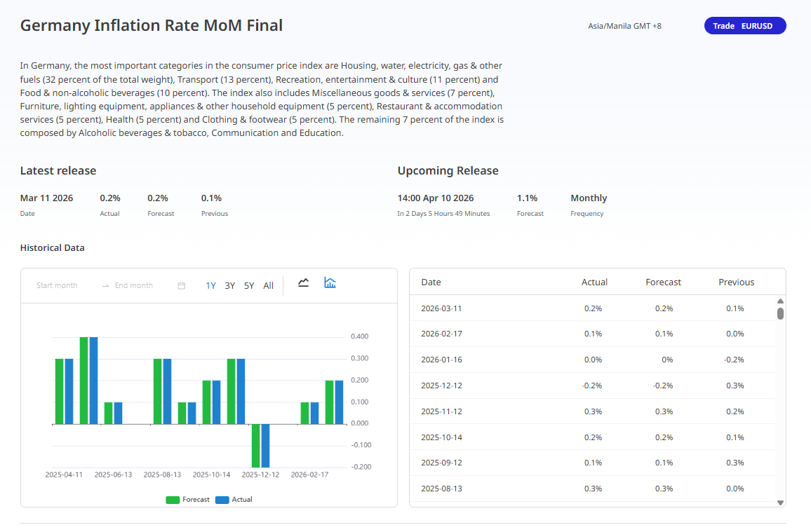Show All historical data range
The width and height of the screenshot is (811, 532).
(x=268, y=286)
